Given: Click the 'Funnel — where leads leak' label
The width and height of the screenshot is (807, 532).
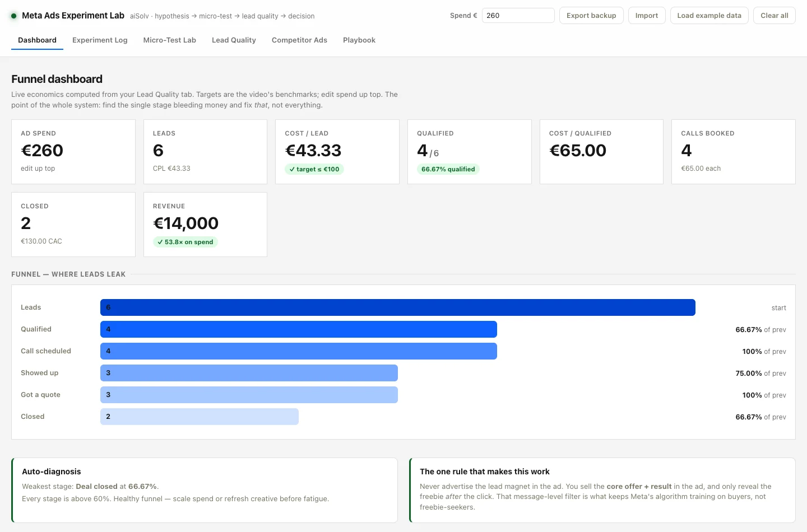Looking at the screenshot, I should pos(68,274).
